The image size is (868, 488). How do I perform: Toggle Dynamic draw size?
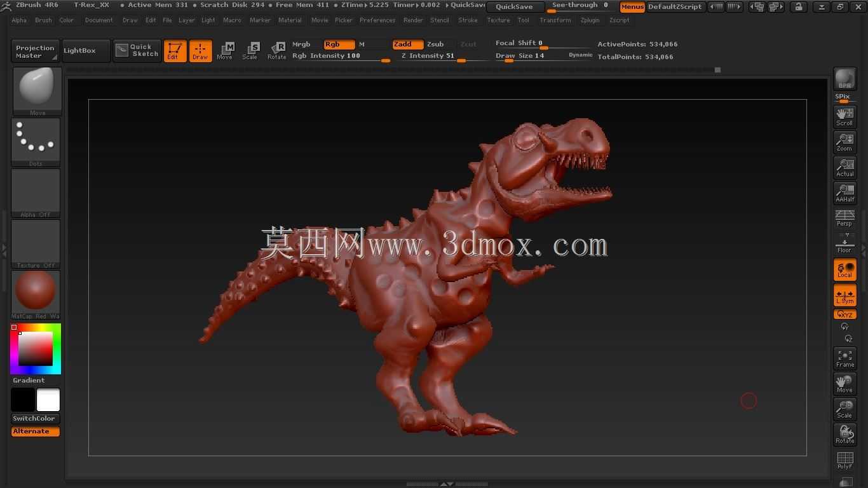[x=581, y=55]
